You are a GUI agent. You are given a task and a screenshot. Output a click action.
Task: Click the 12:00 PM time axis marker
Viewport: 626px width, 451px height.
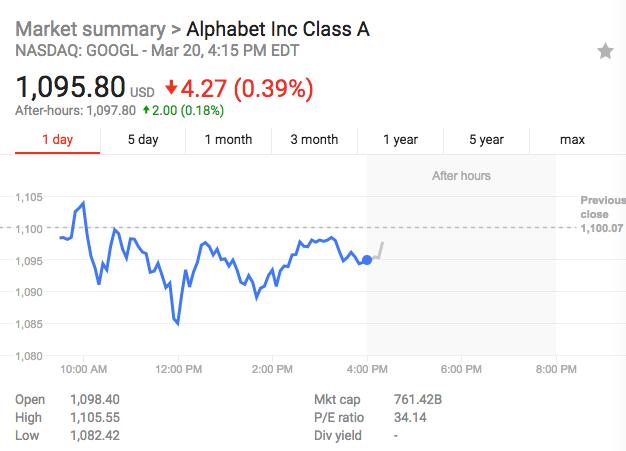[x=178, y=369]
